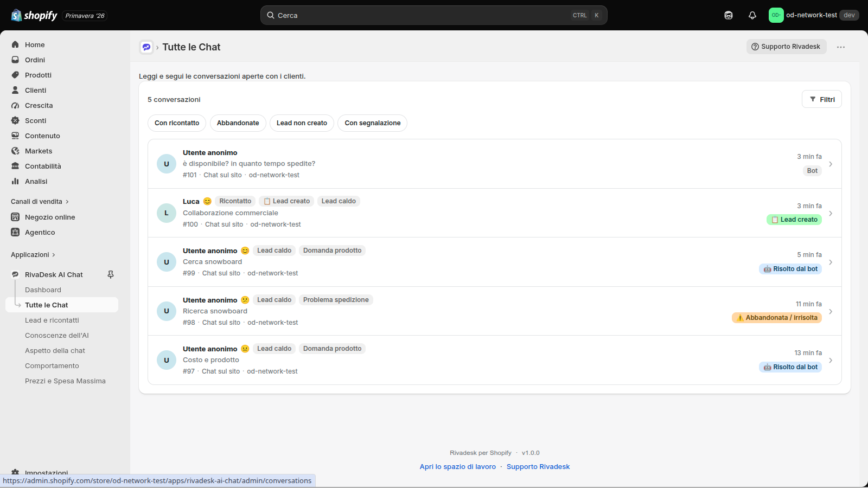Viewport: 868px width, 488px height.
Task: Open notifications bell
Action: 752,15
